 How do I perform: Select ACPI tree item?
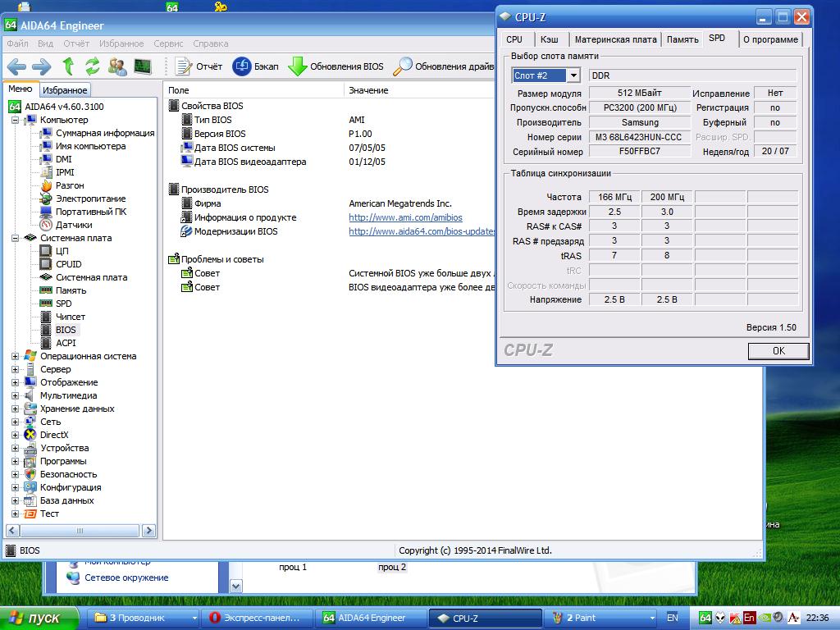66,343
